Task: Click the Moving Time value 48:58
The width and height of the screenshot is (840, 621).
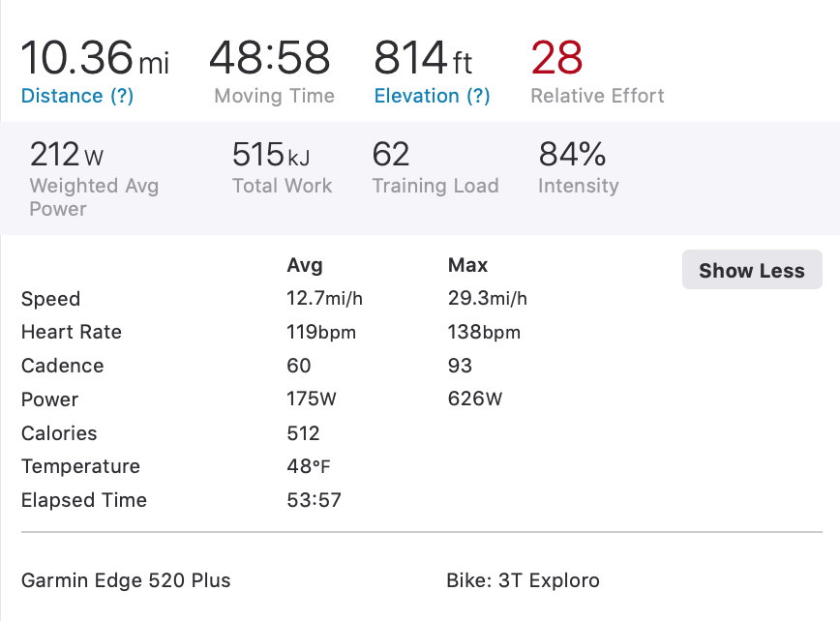Action: tap(270, 58)
